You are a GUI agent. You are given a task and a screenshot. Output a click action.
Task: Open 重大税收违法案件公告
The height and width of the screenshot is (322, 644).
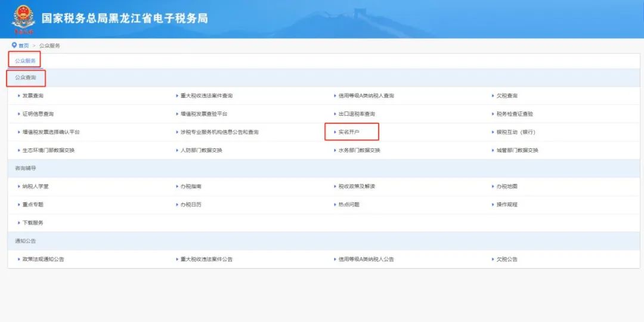coord(206,259)
